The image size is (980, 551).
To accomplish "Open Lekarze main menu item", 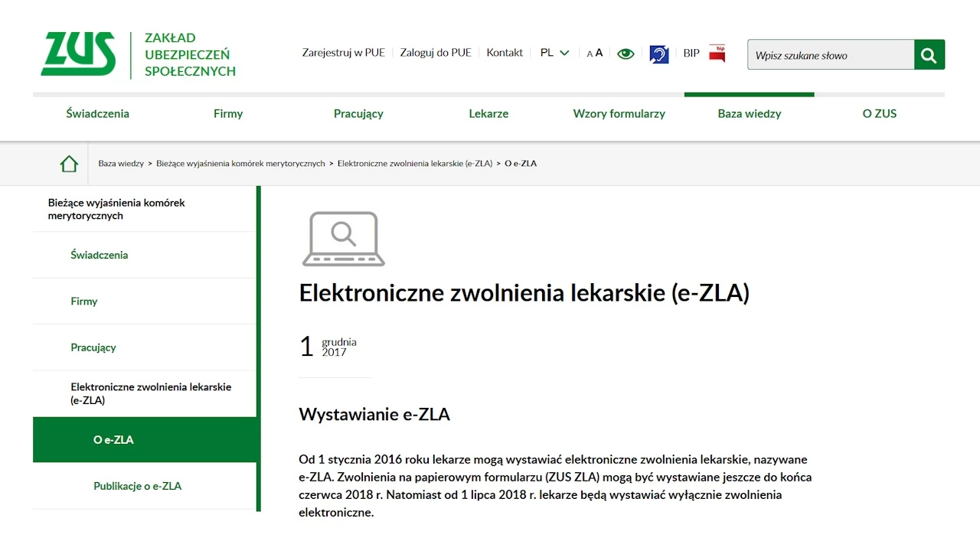I will point(488,113).
